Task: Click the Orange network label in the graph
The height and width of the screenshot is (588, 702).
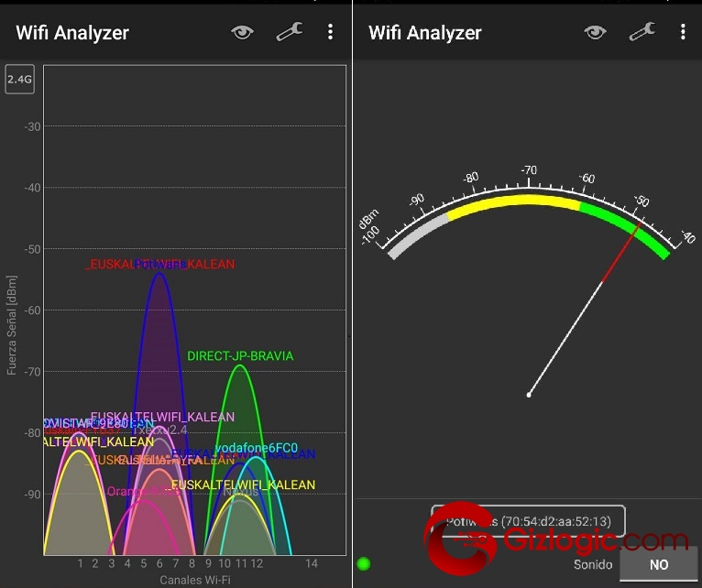Action: [x=143, y=491]
